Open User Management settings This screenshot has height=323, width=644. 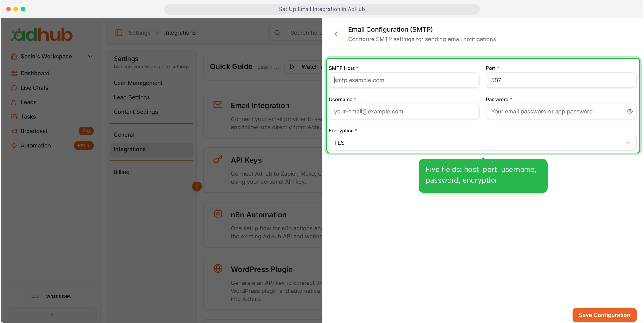point(138,83)
